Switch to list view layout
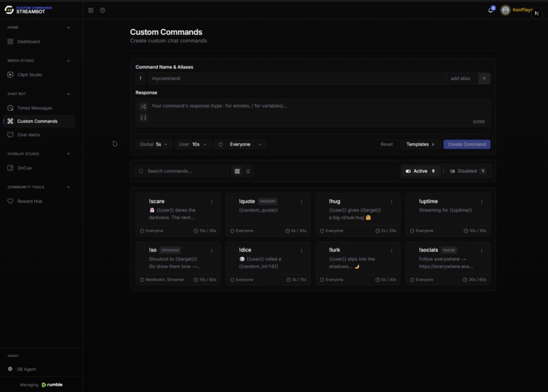Viewport: 548px width, 392px height. [248, 171]
